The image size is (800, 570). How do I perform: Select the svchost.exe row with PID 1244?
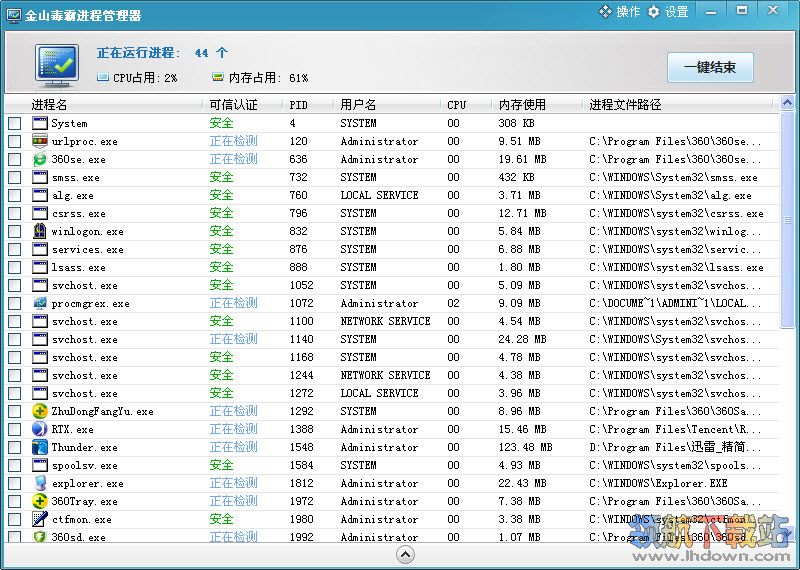(x=392, y=375)
